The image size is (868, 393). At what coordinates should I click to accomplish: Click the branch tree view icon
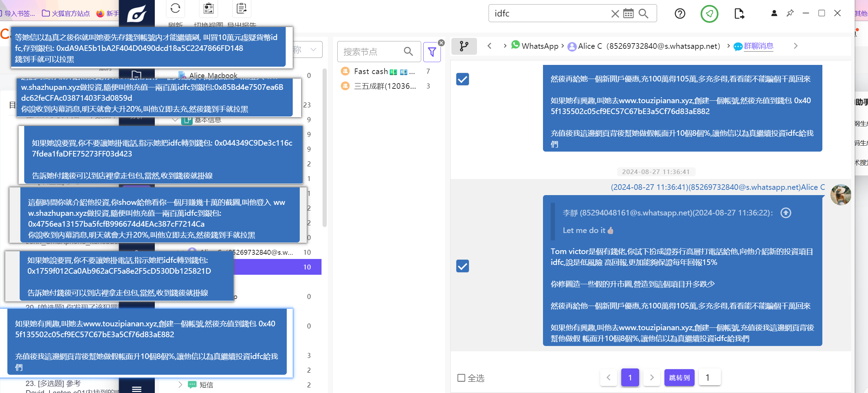(464, 46)
